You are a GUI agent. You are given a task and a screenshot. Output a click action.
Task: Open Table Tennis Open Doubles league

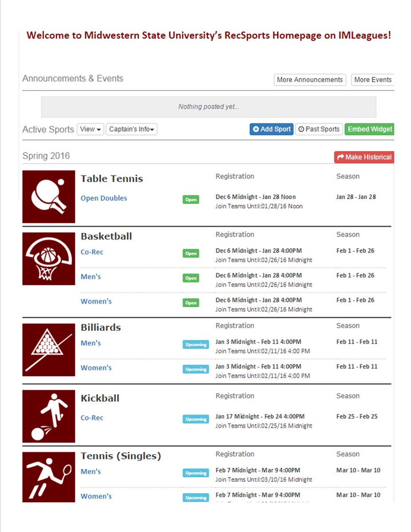coord(104,198)
